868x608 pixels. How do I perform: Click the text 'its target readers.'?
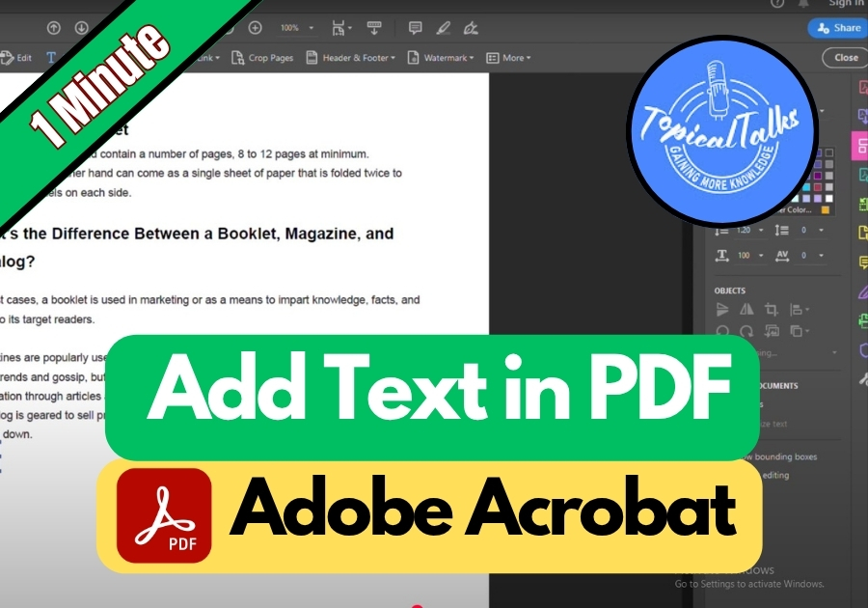51,319
